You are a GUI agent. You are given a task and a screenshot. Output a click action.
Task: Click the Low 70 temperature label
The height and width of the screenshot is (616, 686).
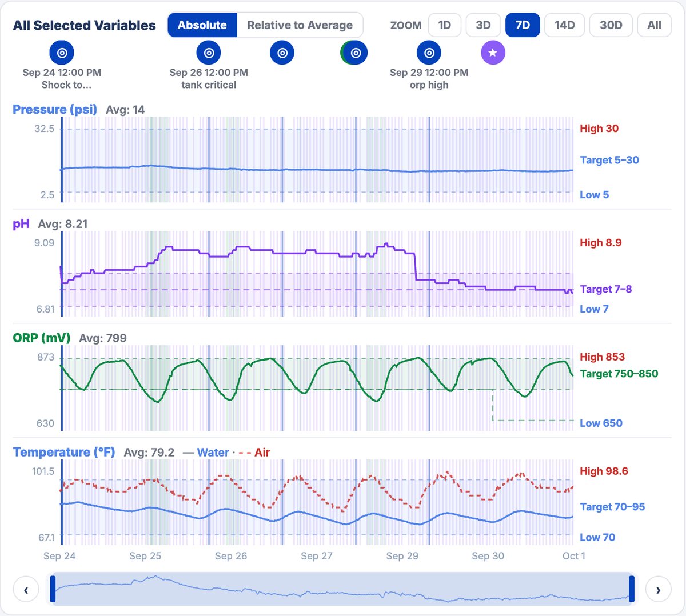click(x=597, y=538)
